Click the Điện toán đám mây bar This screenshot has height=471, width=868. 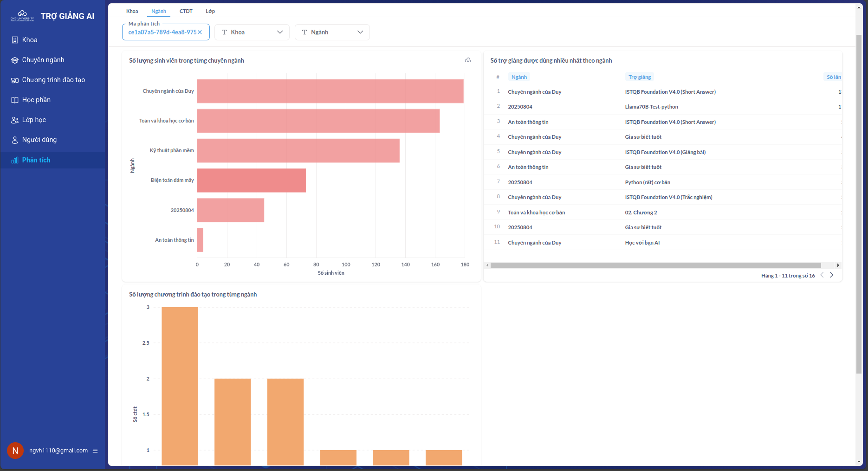tap(251, 181)
